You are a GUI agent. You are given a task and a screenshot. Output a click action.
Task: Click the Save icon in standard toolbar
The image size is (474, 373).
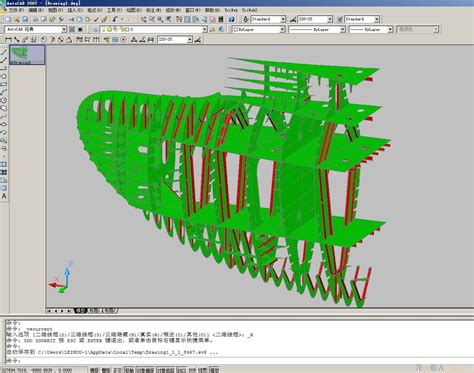point(25,19)
